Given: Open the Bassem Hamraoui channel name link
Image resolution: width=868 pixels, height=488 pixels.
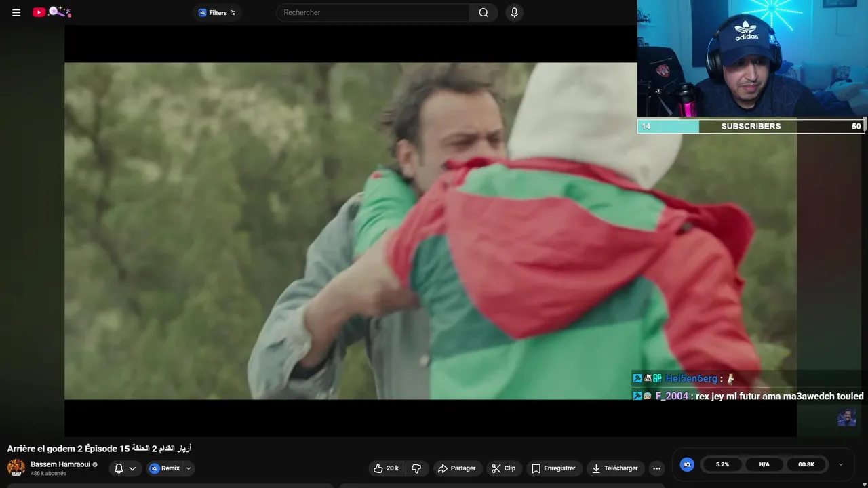Looking at the screenshot, I should pos(60,464).
